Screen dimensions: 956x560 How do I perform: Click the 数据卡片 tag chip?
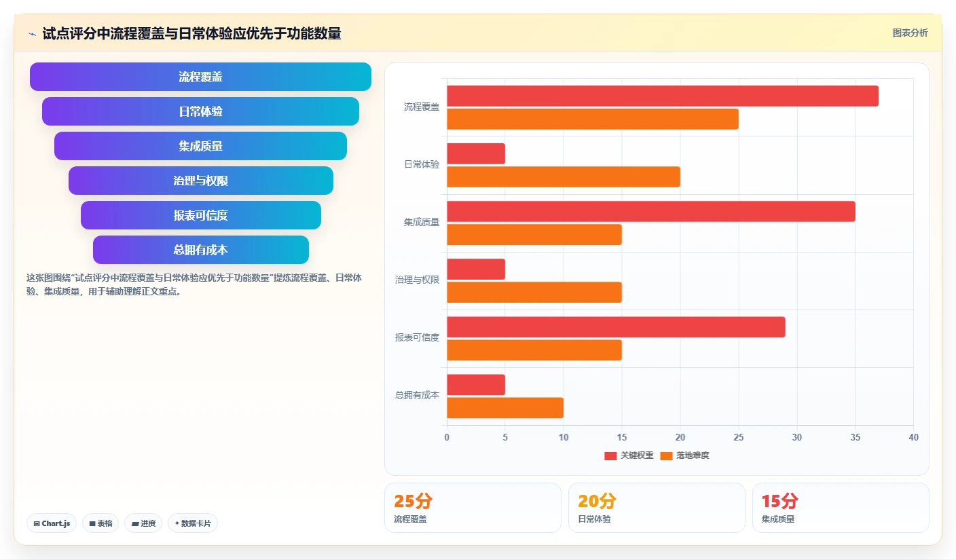(x=193, y=523)
